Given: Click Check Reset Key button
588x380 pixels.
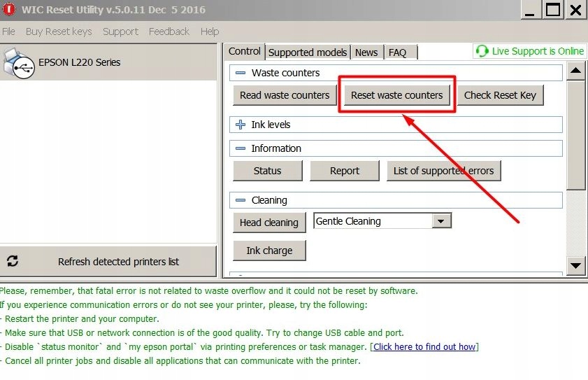Looking at the screenshot, I should pyautogui.click(x=500, y=95).
